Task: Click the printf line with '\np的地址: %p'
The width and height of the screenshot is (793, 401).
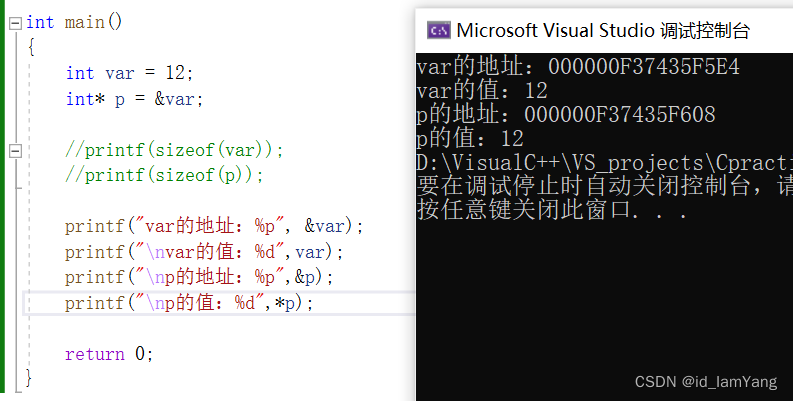Action: pos(199,277)
